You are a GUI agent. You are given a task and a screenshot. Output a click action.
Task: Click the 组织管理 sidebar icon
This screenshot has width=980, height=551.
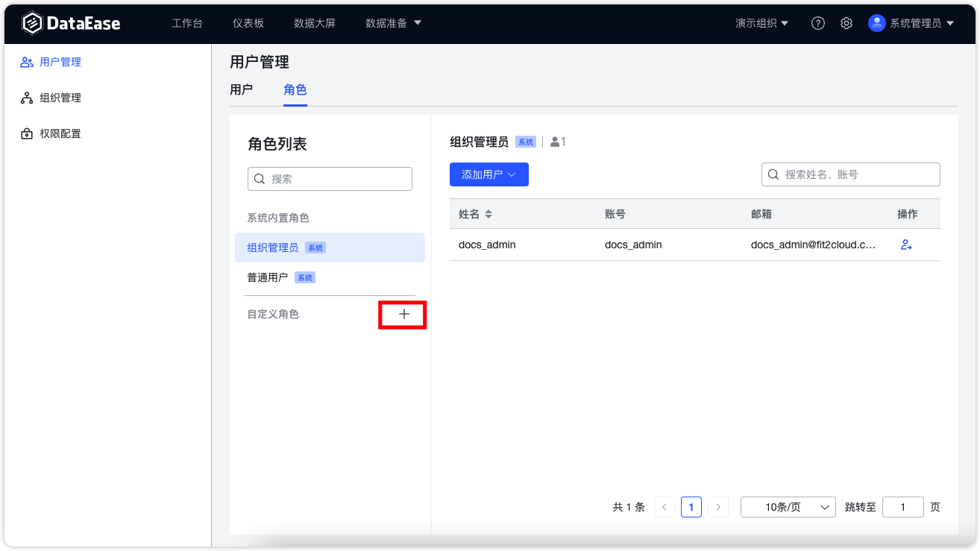pyautogui.click(x=27, y=98)
